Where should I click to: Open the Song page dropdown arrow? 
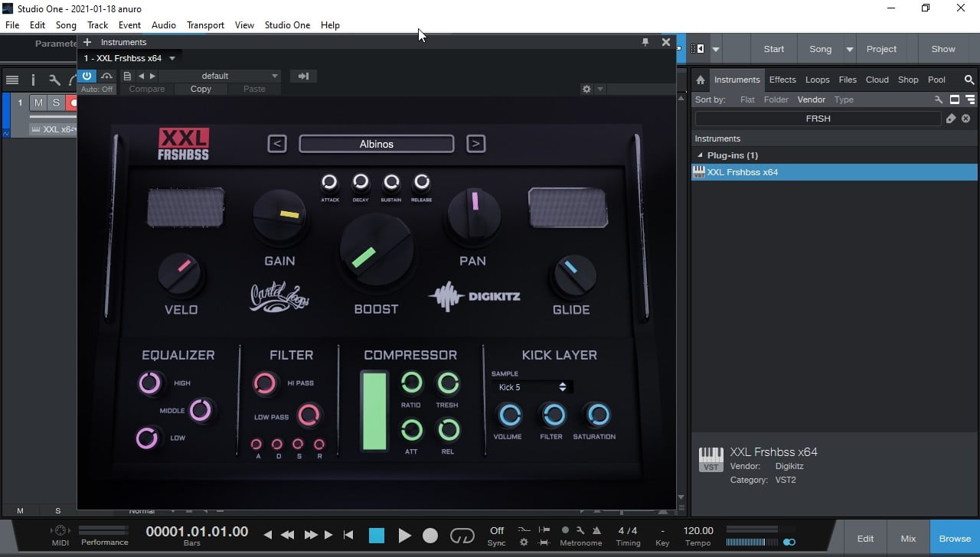(x=849, y=49)
